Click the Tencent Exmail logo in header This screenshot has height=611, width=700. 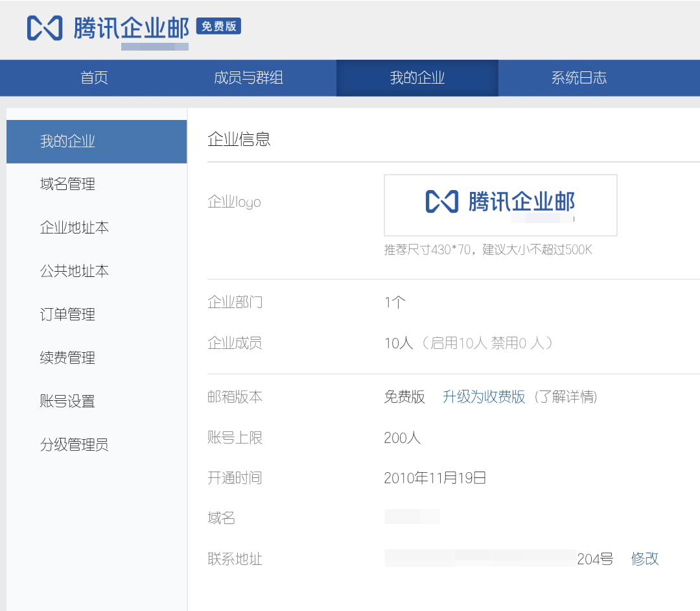click(108, 28)
